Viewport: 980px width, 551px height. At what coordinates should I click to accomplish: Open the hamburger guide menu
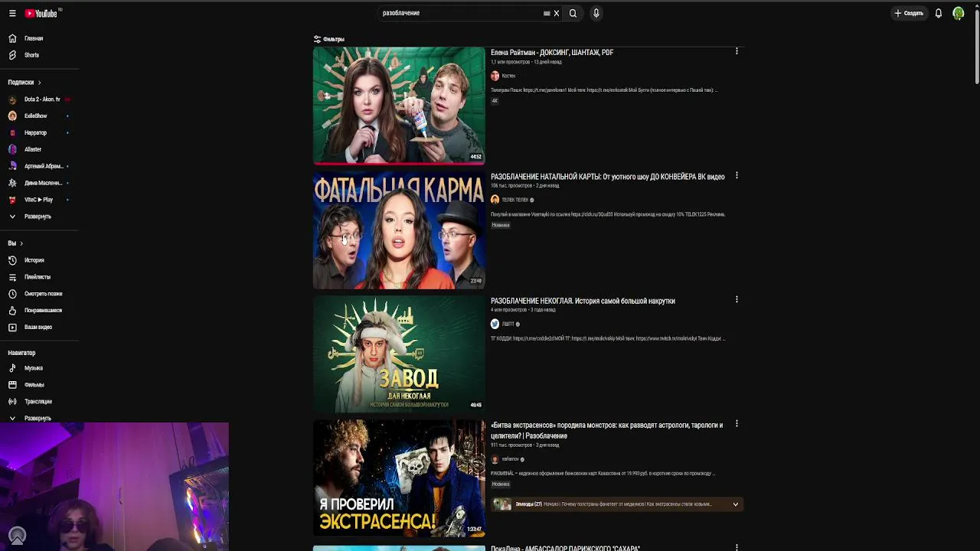tap(12, 13)
